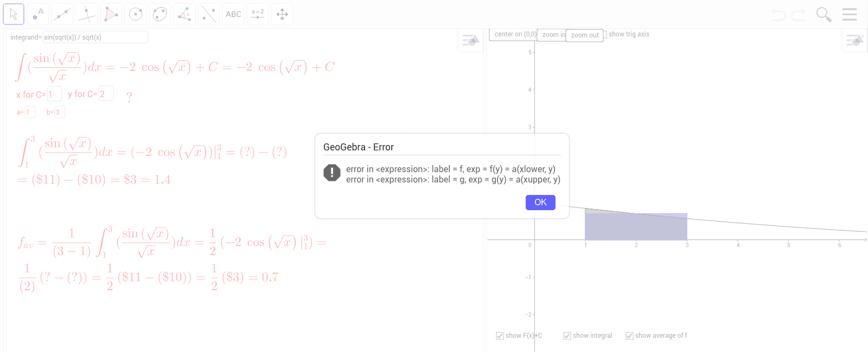Image resolution: width=868 pixels, height=353 pixels.
Task: Click the GeoGebra - Error title text
Action: [359, 147]
